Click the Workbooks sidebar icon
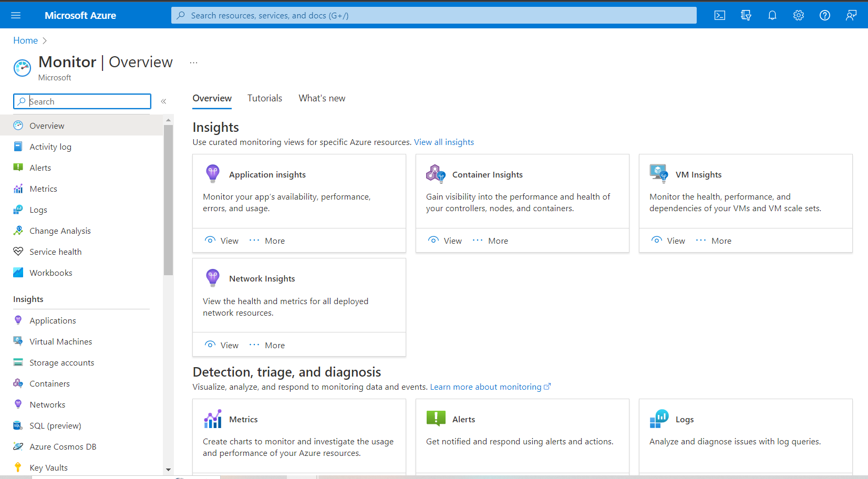 tap(18, 273)
